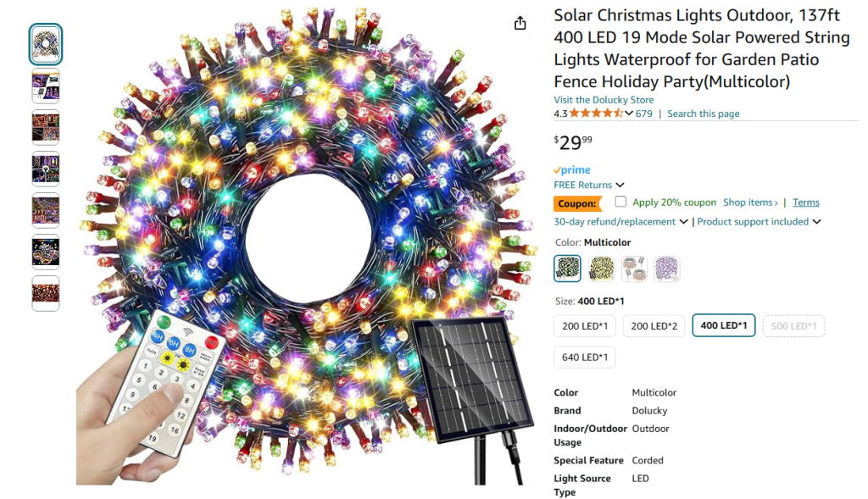This screenshot has width=868, height=499.
Task: Select the Multicolor color swatch
Action: click(568, 269)
